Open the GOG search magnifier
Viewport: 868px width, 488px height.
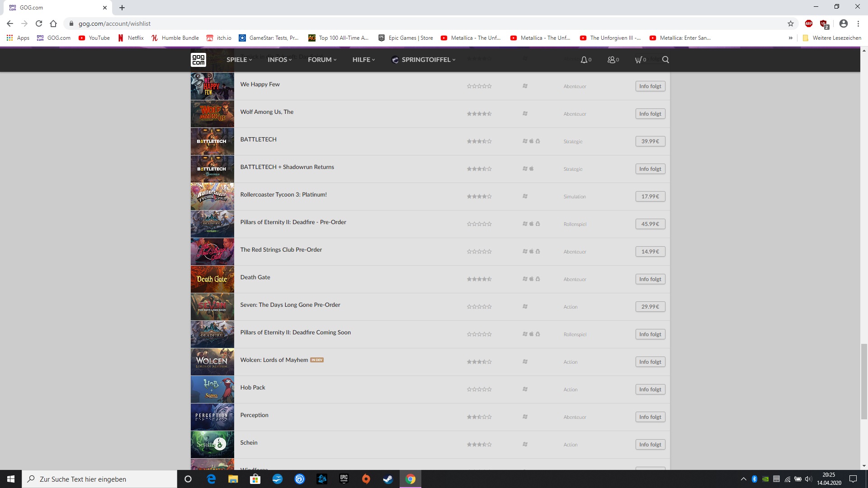tap(665, 60)
